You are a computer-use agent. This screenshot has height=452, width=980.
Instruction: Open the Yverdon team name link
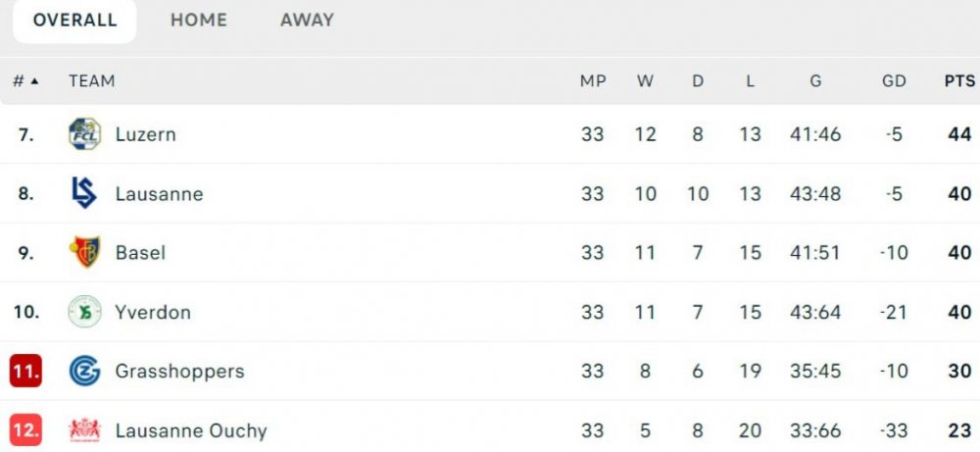point(153,312)
